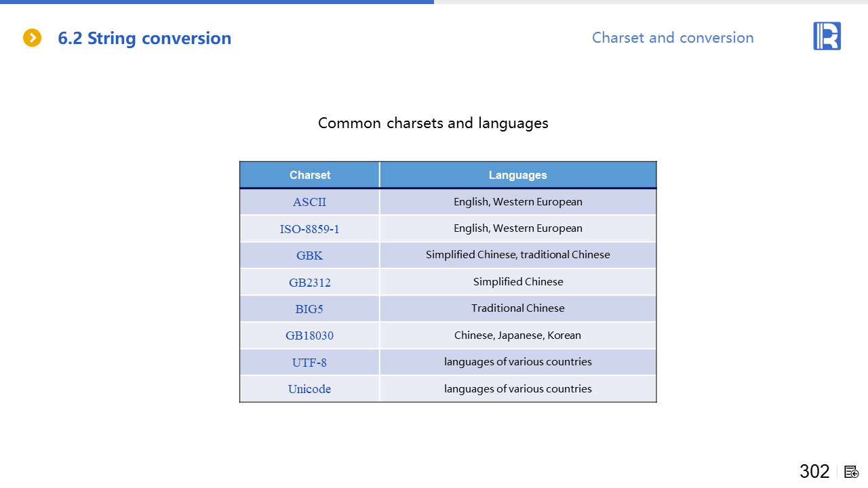This screenshot has width=868, height=488.
Task: Click the blue progress bar at top
Action: [217, 2]
